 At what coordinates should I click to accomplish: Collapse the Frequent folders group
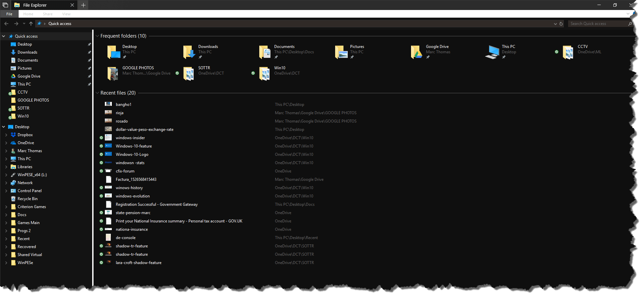(97, 36)
